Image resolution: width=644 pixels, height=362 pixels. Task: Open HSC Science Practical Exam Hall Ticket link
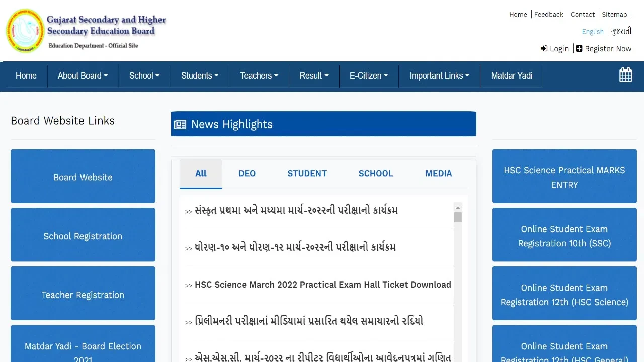point(323,285)
